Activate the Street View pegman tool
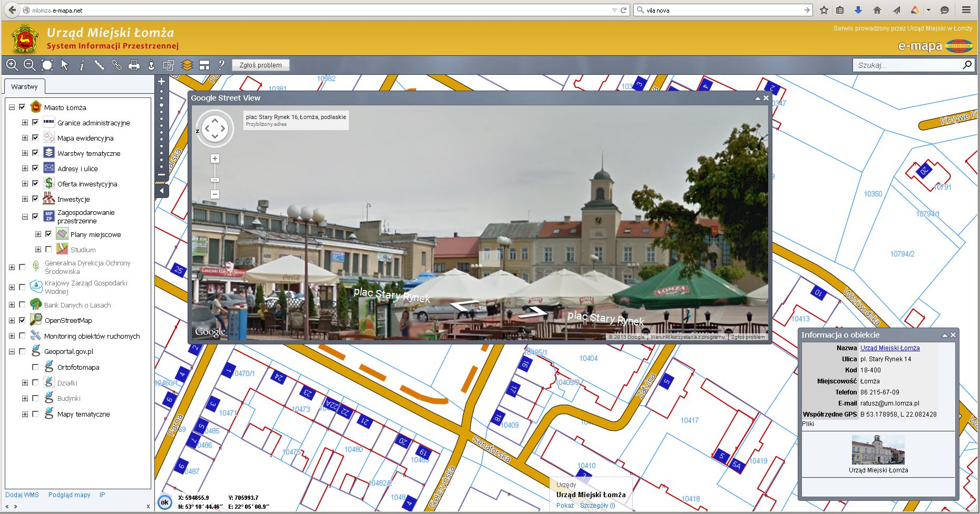The width and height of the screenshot is (980, 514). click(x=151, y=65)
